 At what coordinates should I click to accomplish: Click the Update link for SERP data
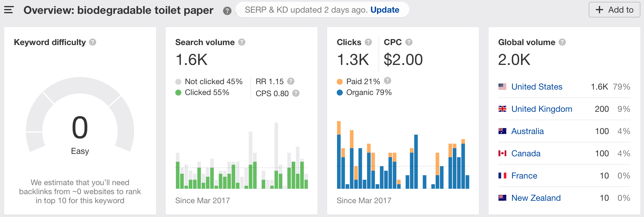[x=385, y=10]
